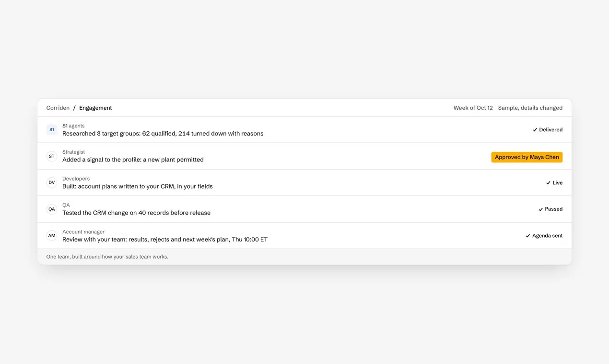Click the QA avatar circle
Image resolution: width=609 pixels, height=364 pixels.
(x=52, y=209)
